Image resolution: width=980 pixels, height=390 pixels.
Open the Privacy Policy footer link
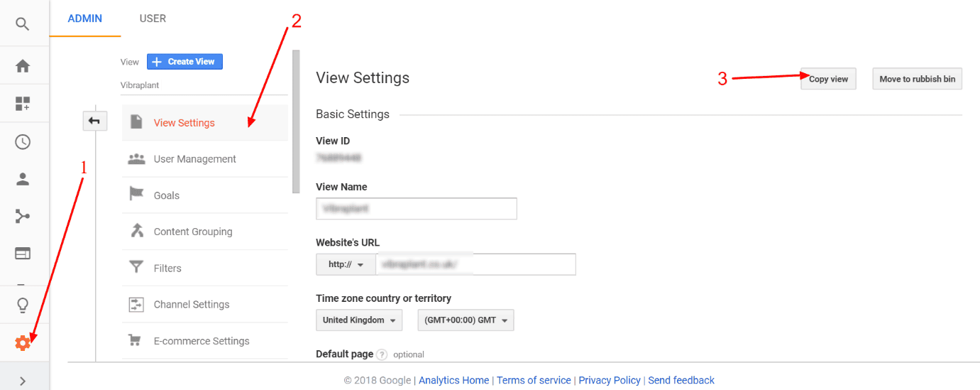pos(610,380)
